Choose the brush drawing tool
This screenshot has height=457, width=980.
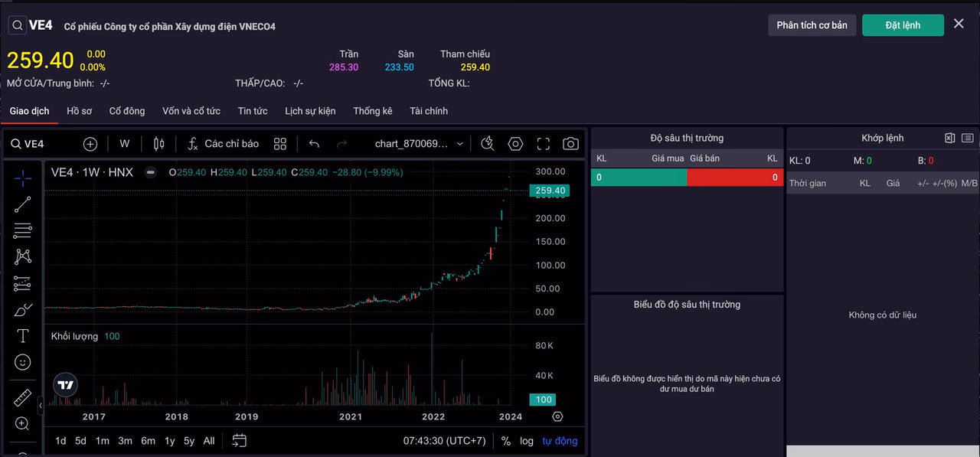point(23,310)
